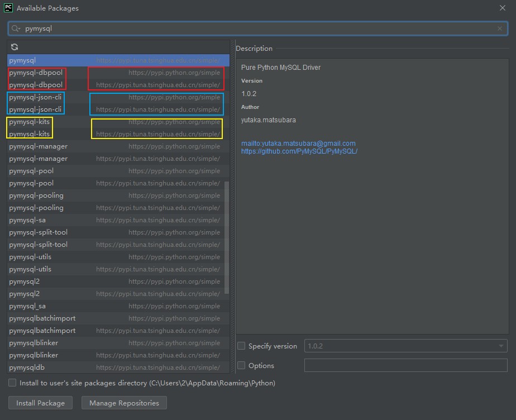This screenshot has width=516, height=420.
Task: Click the author name yutaka.matsubara
Action: [x=268, y=120]
